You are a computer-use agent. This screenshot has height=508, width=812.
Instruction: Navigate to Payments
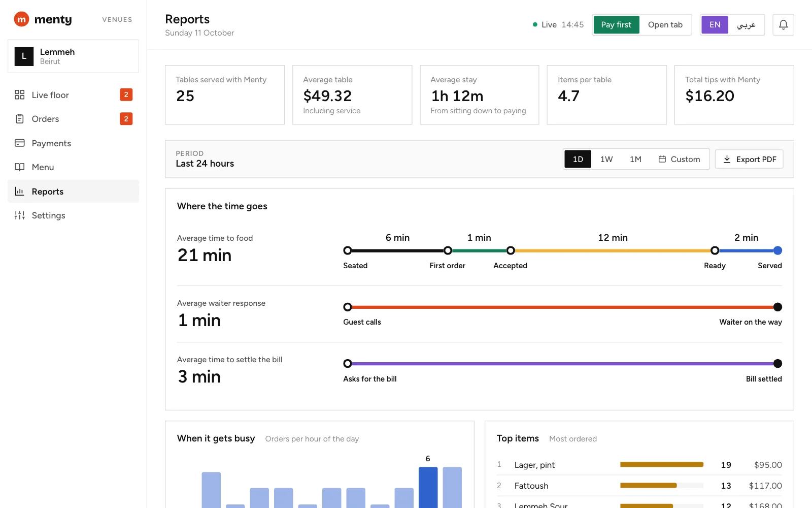[73, 143]
